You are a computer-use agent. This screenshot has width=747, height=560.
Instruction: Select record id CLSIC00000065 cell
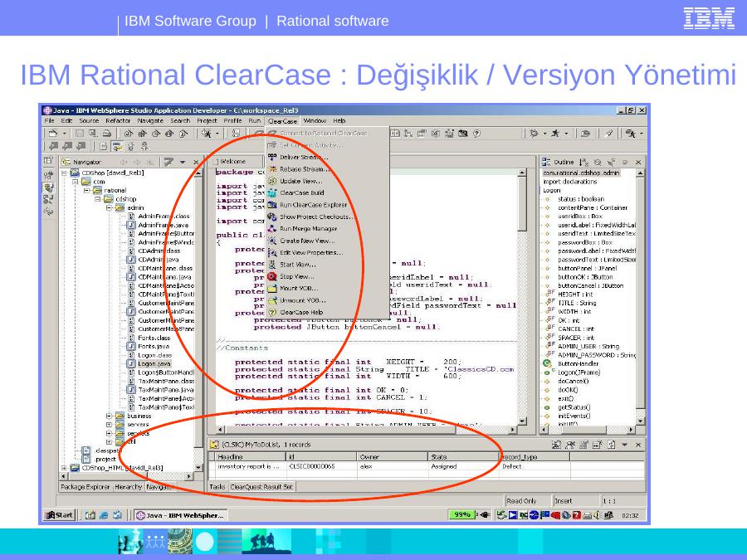click(321, 466)
